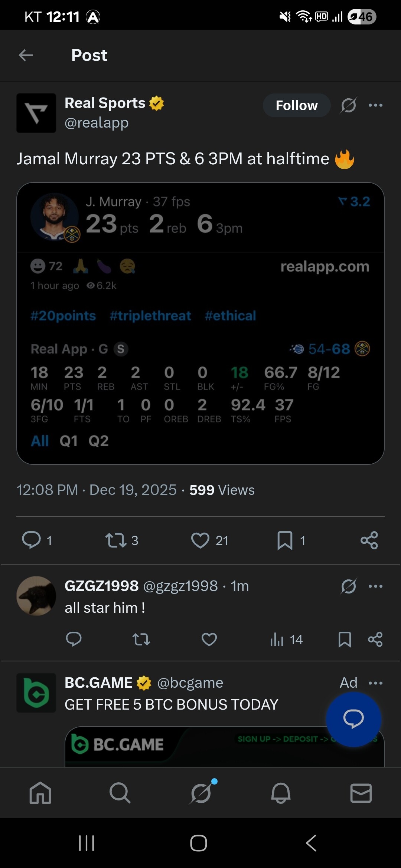Tap the blue floating compose reply button

click(353, 719)
